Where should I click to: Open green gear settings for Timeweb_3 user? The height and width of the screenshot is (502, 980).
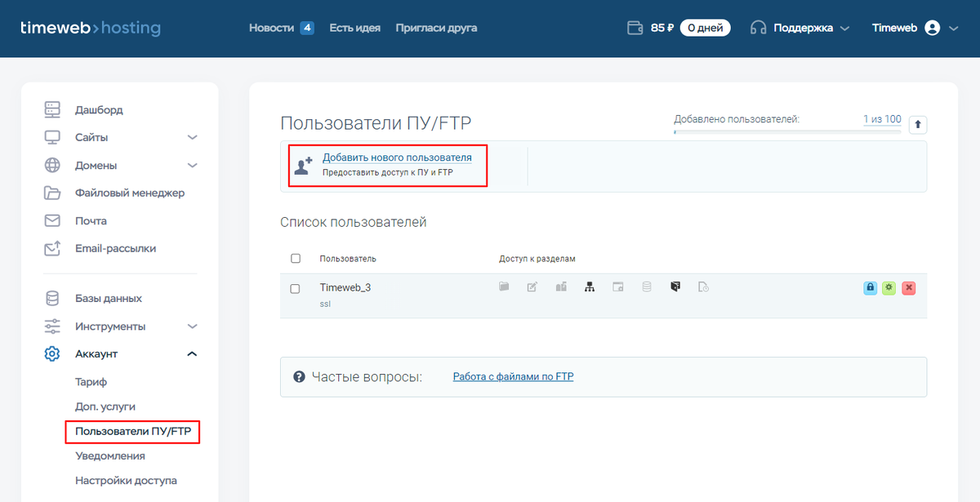[889, 287]
